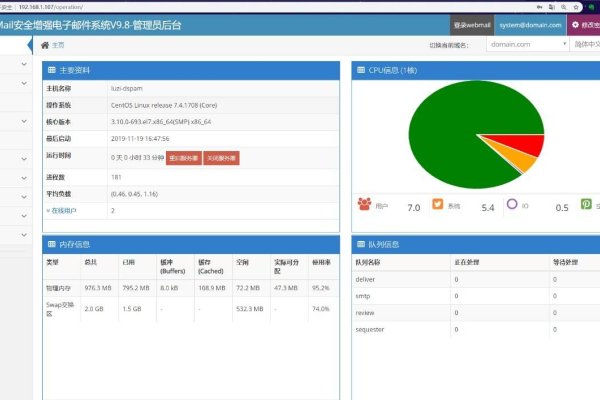Select the CentOS Linux release 7.4.1708 text
This screenshot has width=600, height=400.
coord(164,105)
